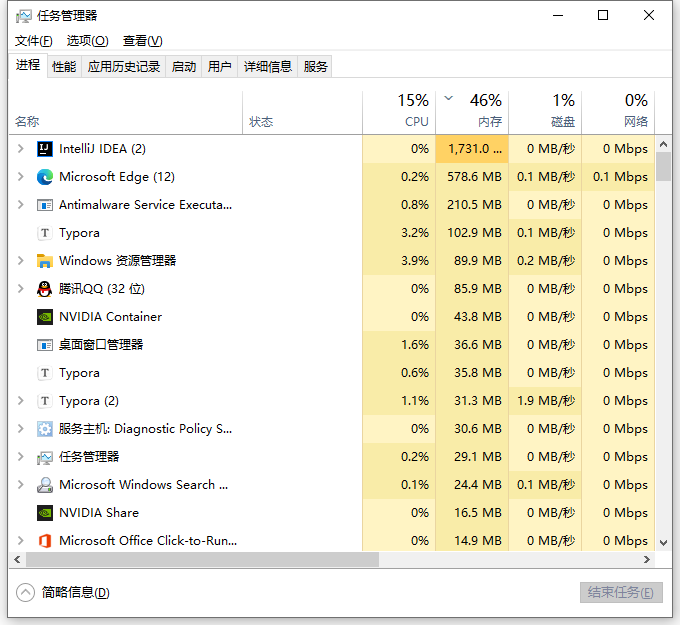This screenshot has width=680, height=625.
Task: Select the 桌面窗口管理器 process name
Action: pyautogui.click(x=101, y=345)
